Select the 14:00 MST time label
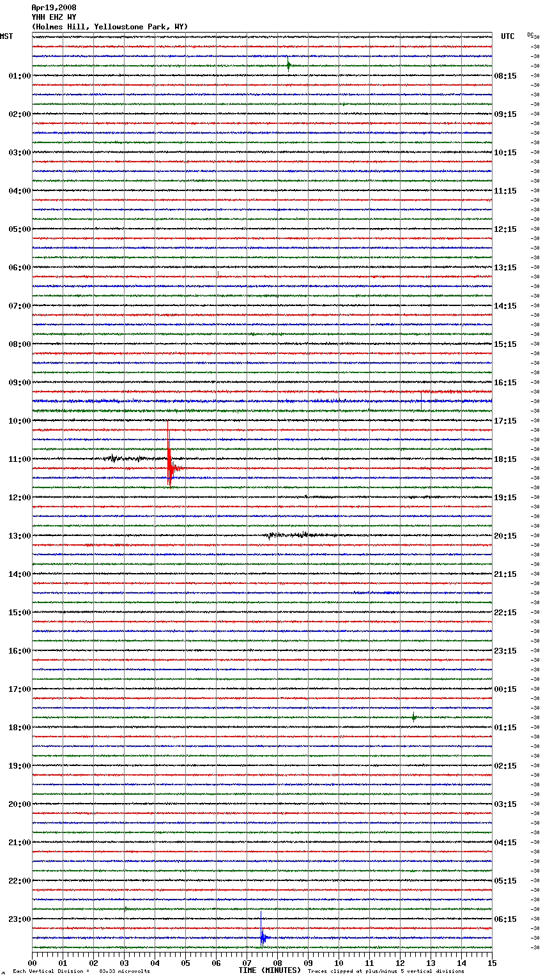The height and width of the screenshot is (980, 543). [x=20, y=574]
